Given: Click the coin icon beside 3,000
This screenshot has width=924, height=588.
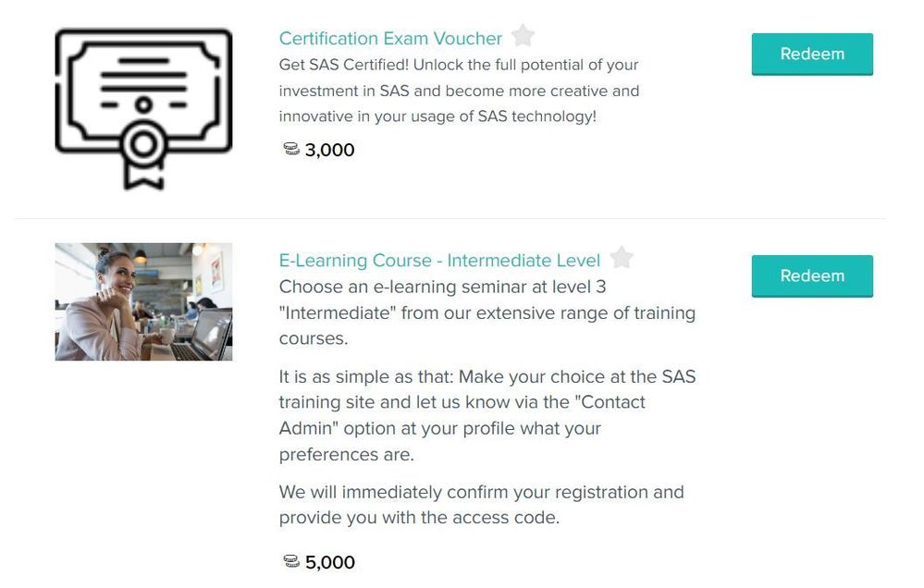Looking at the screenshot, I should [291, 149].
